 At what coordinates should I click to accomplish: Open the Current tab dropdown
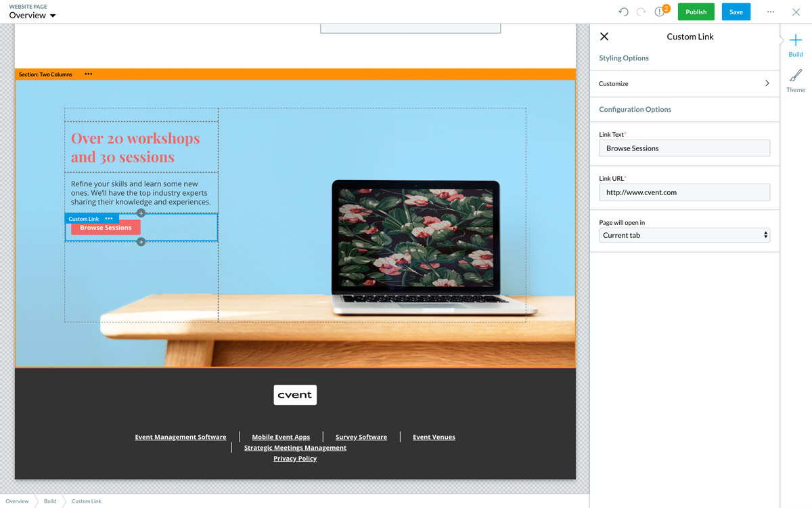pyautogui.click(x=684, y=235)
